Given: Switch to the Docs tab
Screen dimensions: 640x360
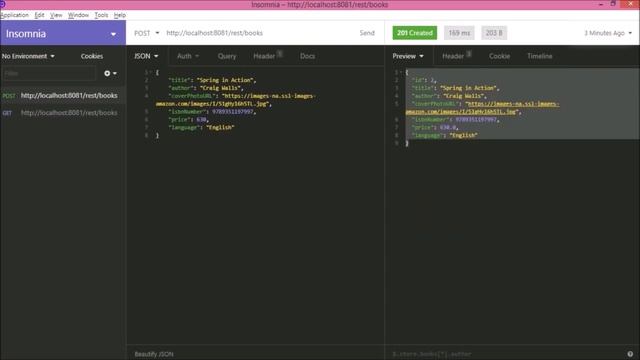Looking at the screenshot, I should [307, 56].
